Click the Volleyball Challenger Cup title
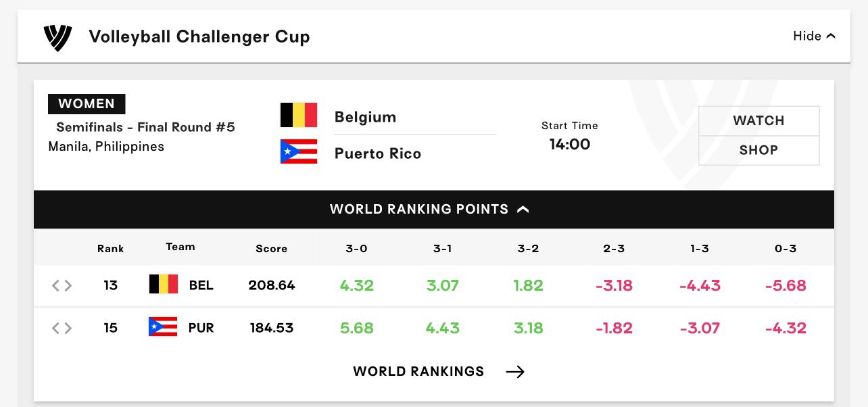Image resolution: width=868 pixels, height=407 pixels. pyautogui.click(x=199, y=37)
